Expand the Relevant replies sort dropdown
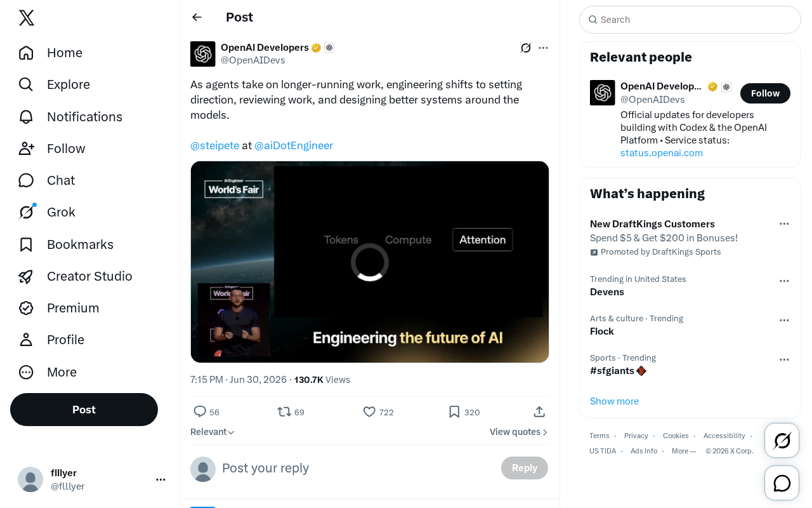The width and height of the screenshot is (812, 508). point(213,432)
